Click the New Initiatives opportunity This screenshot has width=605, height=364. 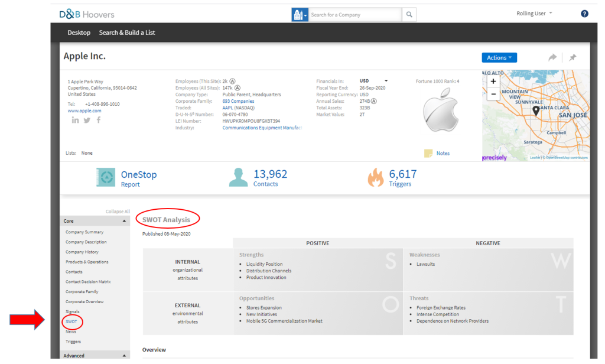coord(262,314)
